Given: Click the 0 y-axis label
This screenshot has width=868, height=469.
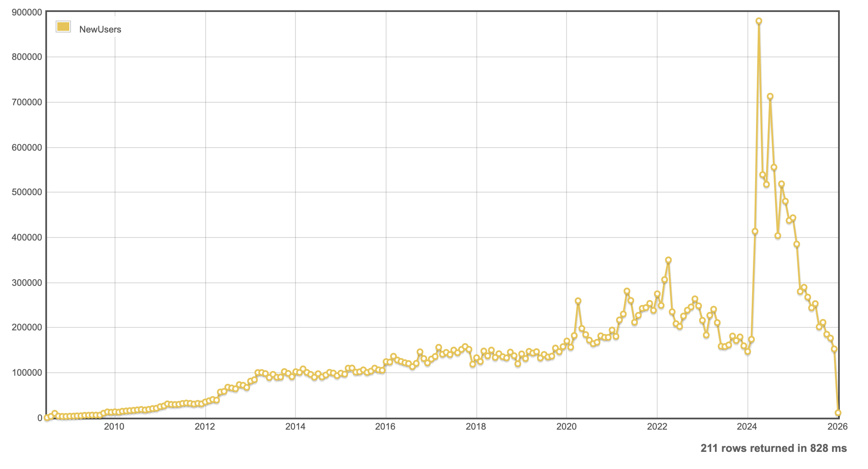Looking at the screenshot, I should coord(39,418).
